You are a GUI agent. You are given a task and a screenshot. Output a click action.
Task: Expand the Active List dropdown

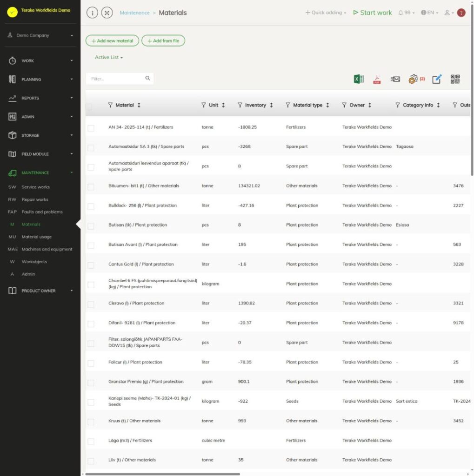tap(109, 57)
